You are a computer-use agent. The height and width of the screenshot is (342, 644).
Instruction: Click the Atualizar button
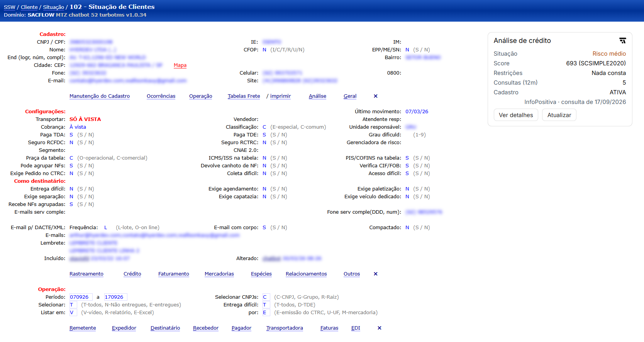(559, 115)
